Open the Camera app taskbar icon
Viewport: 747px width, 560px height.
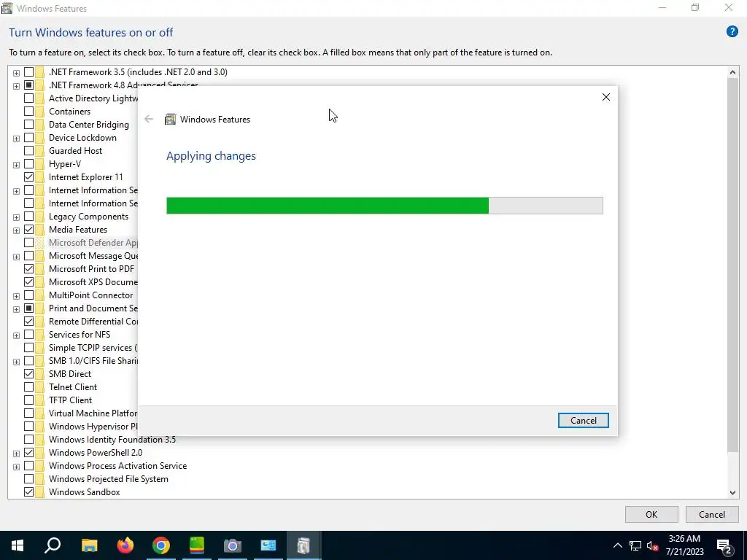click(233, 545)
